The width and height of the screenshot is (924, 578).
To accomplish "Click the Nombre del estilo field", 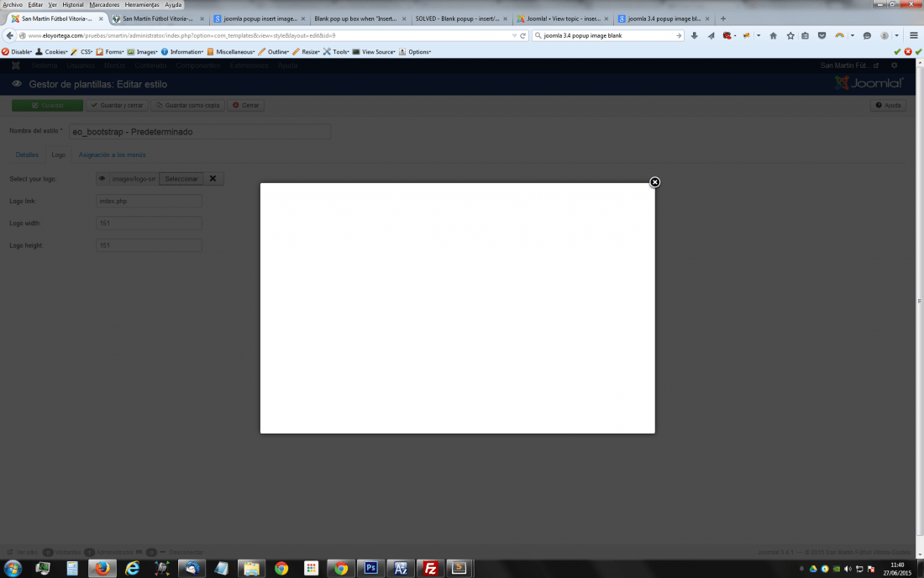I will coord(200,131).
